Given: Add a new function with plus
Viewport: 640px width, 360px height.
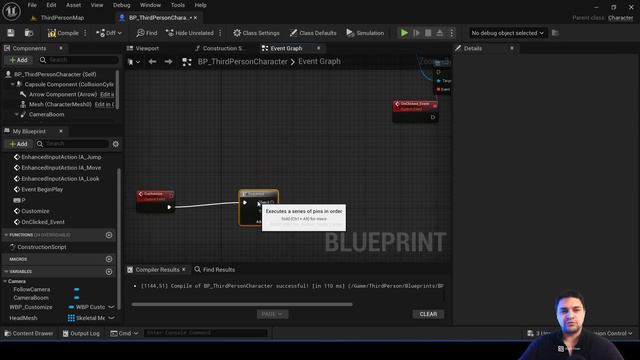Looking at the screenshot, I should click(109, 235).
